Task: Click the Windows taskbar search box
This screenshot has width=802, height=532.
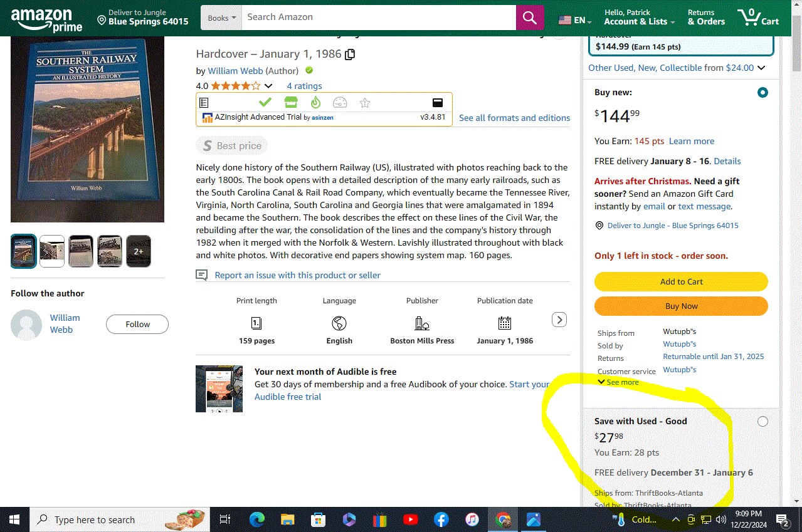Action: (121, 519)
